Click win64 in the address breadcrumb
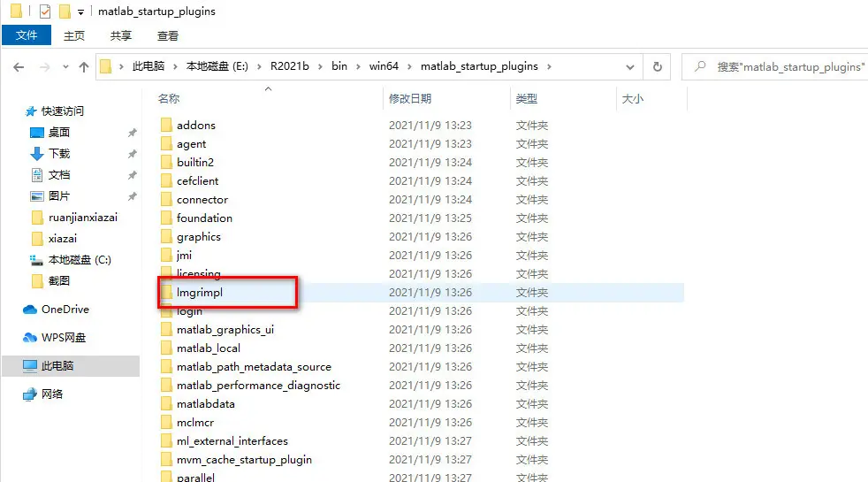The width and height of the screenshot is (868, 482). click(x=384, y=66)
